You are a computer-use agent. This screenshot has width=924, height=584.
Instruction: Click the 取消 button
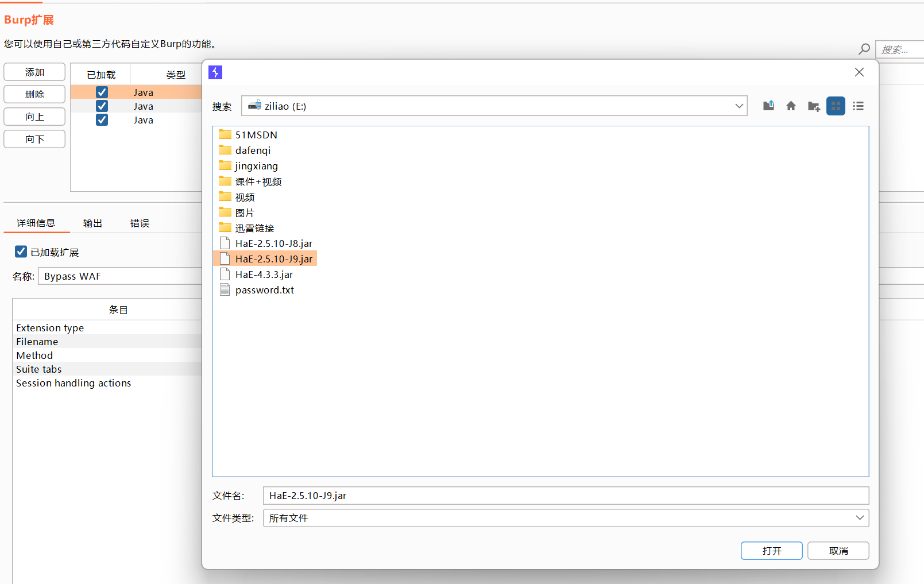(838, 551)
